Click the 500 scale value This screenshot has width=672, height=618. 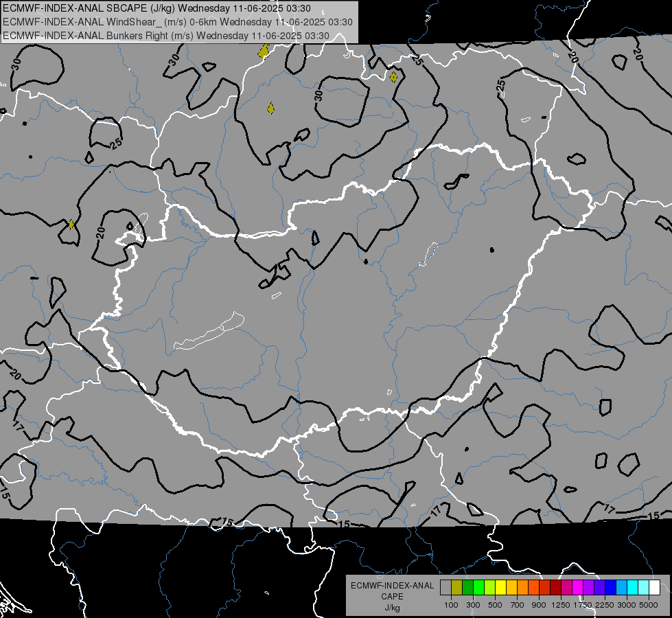point(495,605)
